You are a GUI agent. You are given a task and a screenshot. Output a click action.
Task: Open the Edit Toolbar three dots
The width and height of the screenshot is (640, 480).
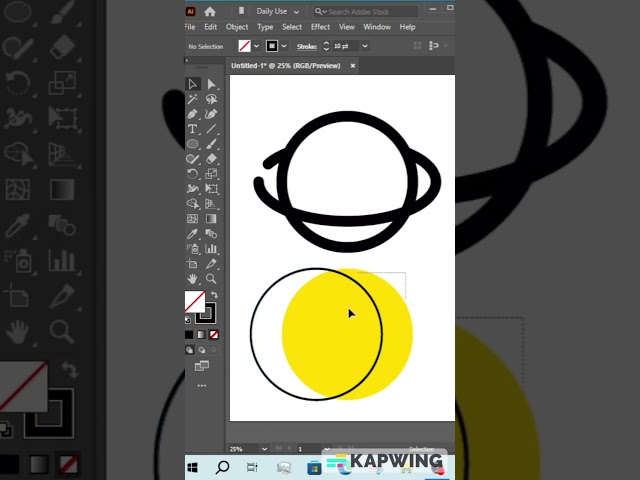tap(202, 385)
